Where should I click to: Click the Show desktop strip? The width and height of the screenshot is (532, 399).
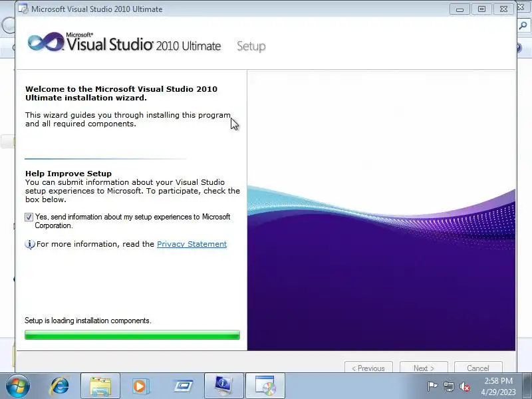pos(527,386)
